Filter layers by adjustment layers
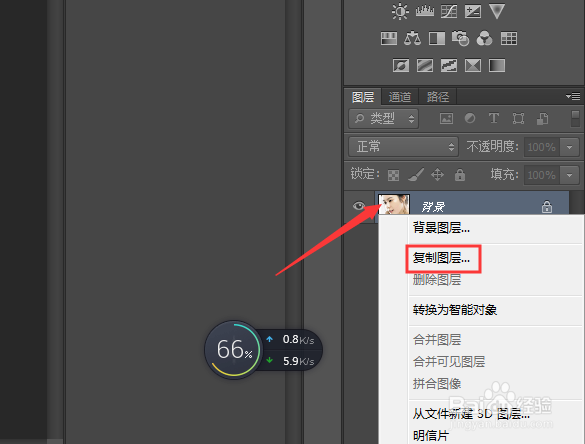Screen dimensions: 585x444 coord(470,119)
